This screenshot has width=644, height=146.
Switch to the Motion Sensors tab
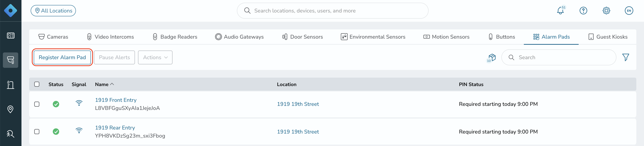coord(446,37)
